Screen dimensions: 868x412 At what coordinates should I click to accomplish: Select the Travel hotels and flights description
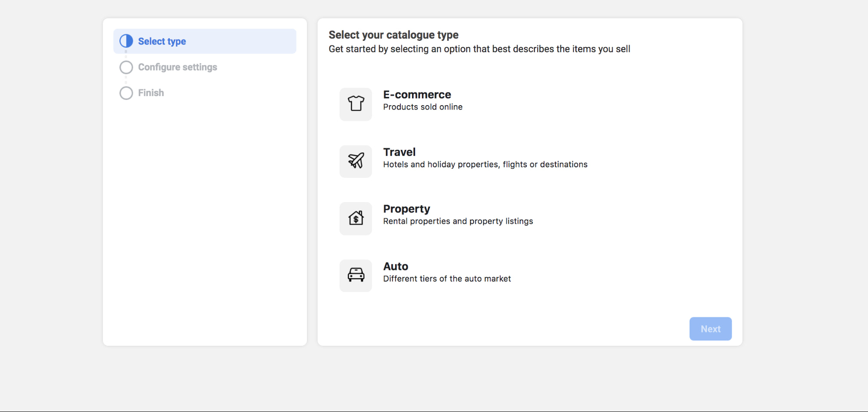click(x=485, y=164)
